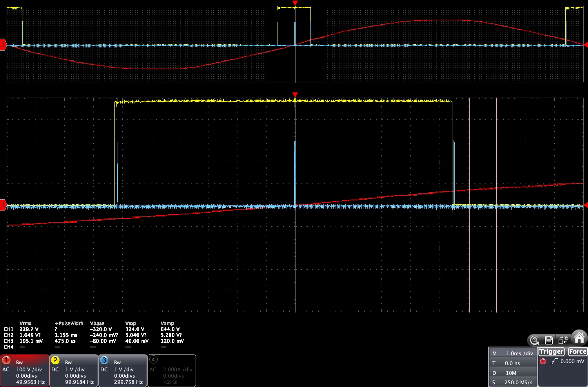Click the red trigger source channel 1 badge
The height and width of the screenshot is (387, 588).
coord(543,362)
